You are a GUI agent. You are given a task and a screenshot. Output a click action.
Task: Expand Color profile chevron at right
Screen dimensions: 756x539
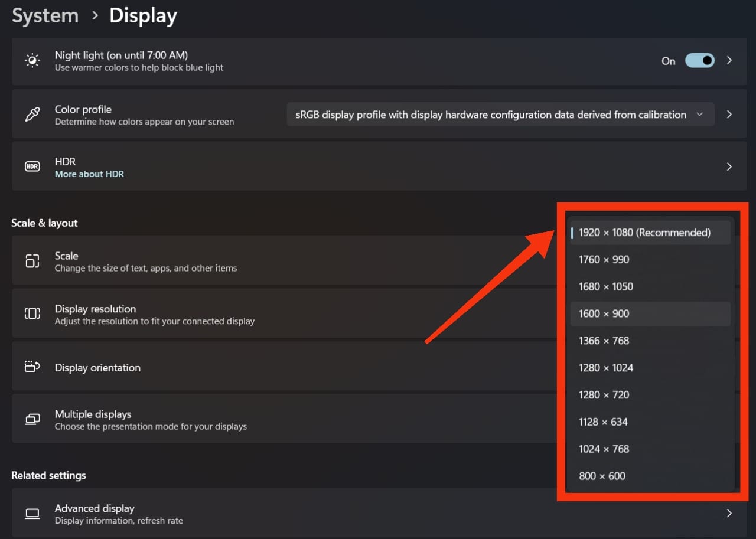[729, 115]
